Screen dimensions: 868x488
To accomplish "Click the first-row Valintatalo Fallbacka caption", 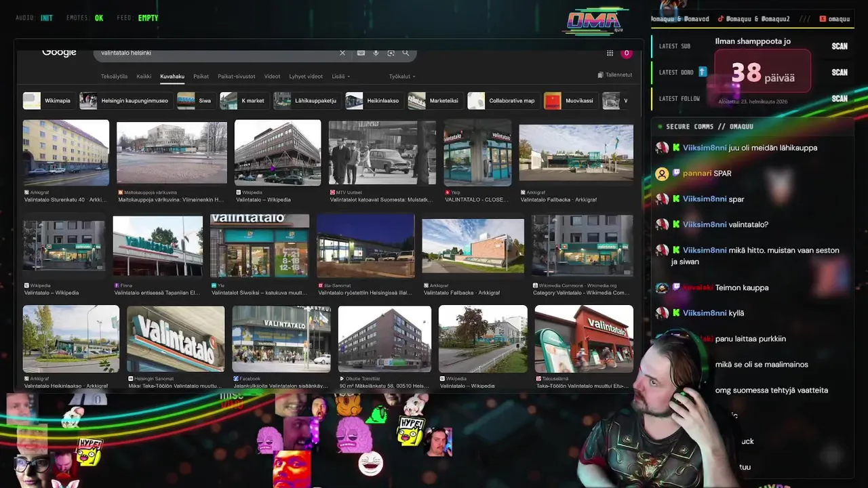I will pos(558,200).
